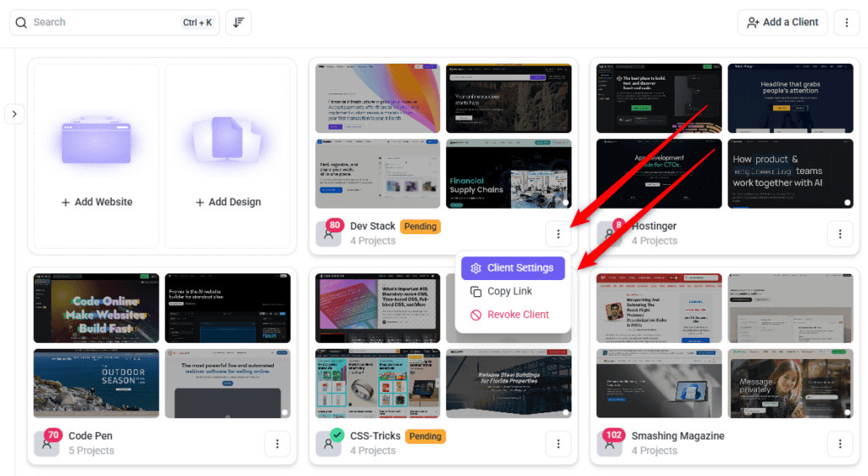The image size is (868, 476).
Task: Click the Dev Stack Pending badge
Action: coord(420,226)
